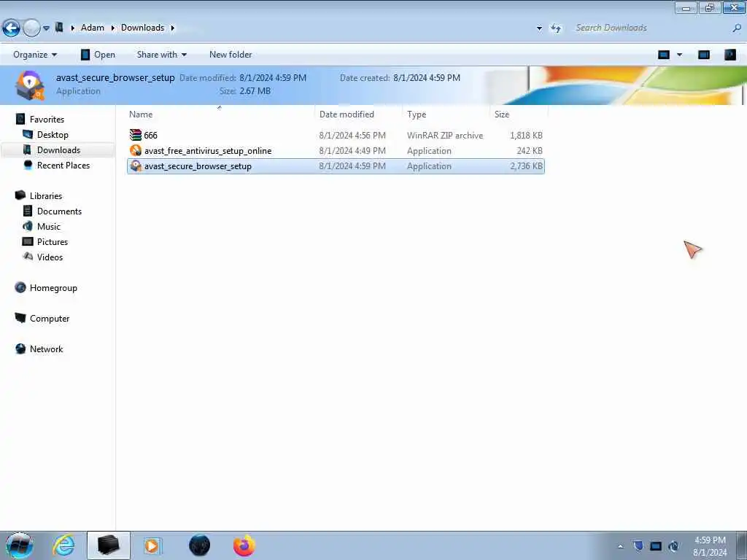Viewport: 747px width, 560px height.
Task: Click the Forward navigation arrow button
Action: point(31,28)
